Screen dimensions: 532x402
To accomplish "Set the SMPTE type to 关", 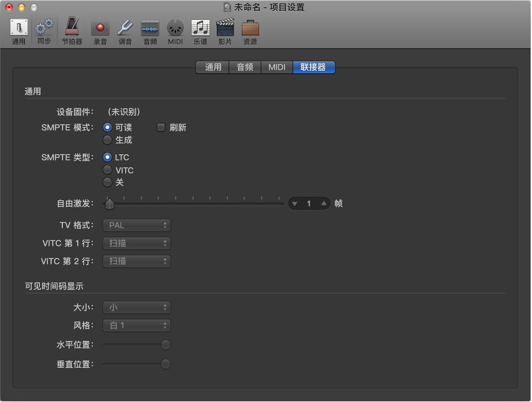I will (x=108, y=182).
